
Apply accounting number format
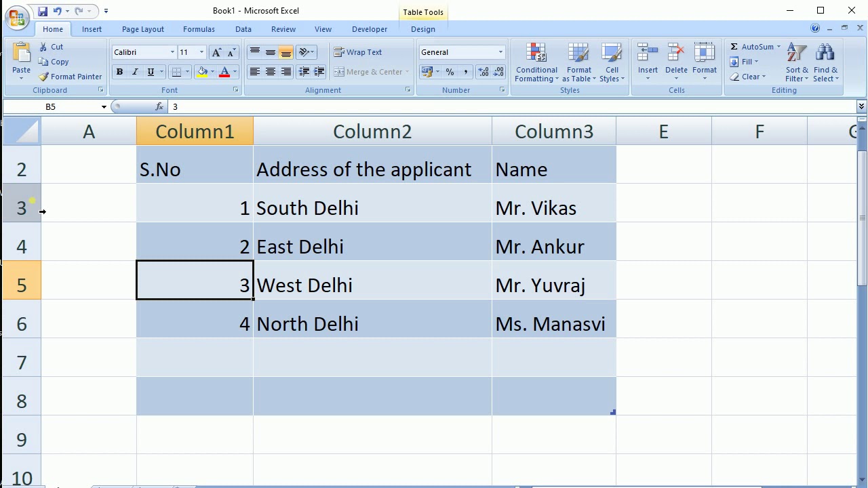coord(427,72)
